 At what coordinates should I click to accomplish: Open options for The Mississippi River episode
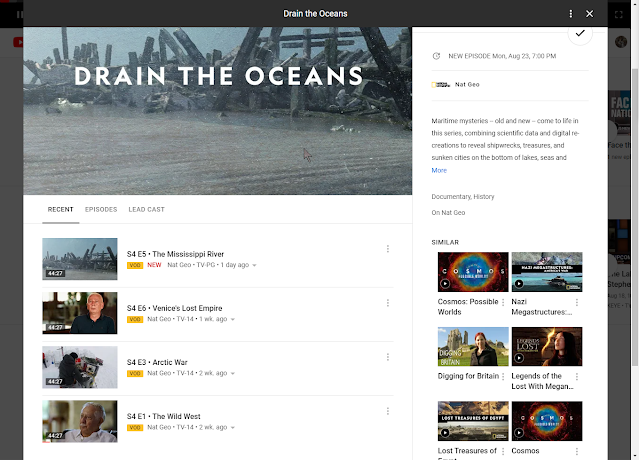(388, 249)
